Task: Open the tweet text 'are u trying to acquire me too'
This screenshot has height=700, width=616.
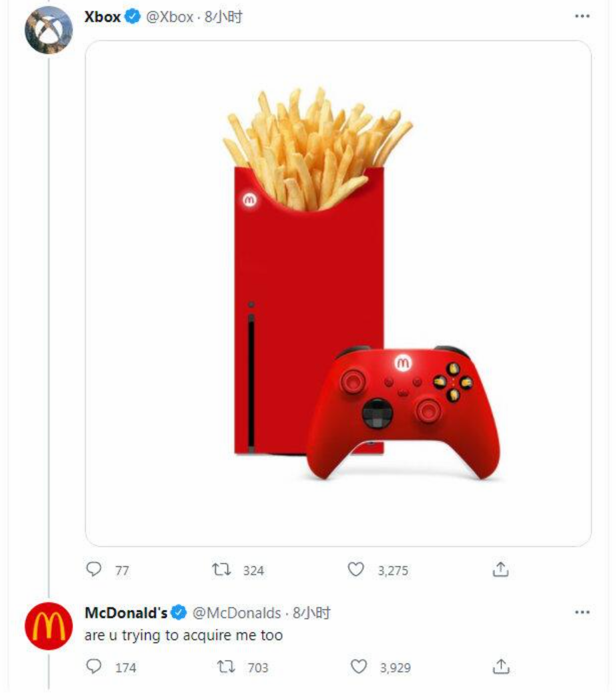Action: click(x=184, y=635)
